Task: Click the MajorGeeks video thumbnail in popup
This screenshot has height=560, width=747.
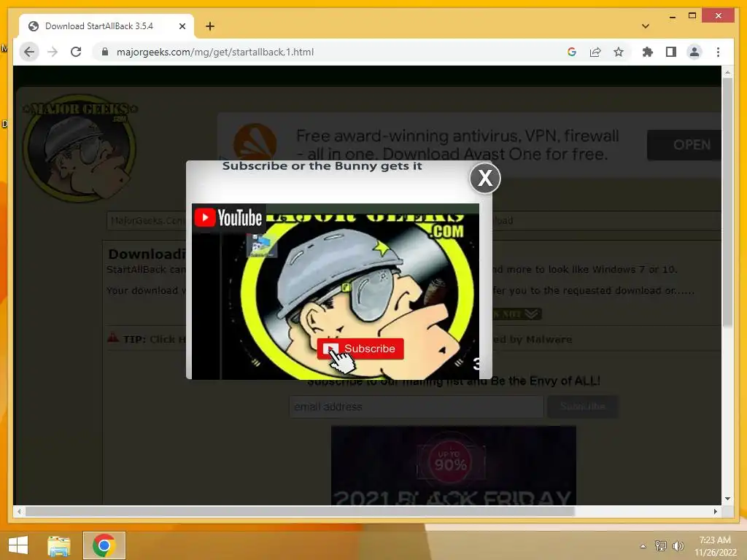Action: 336,292
